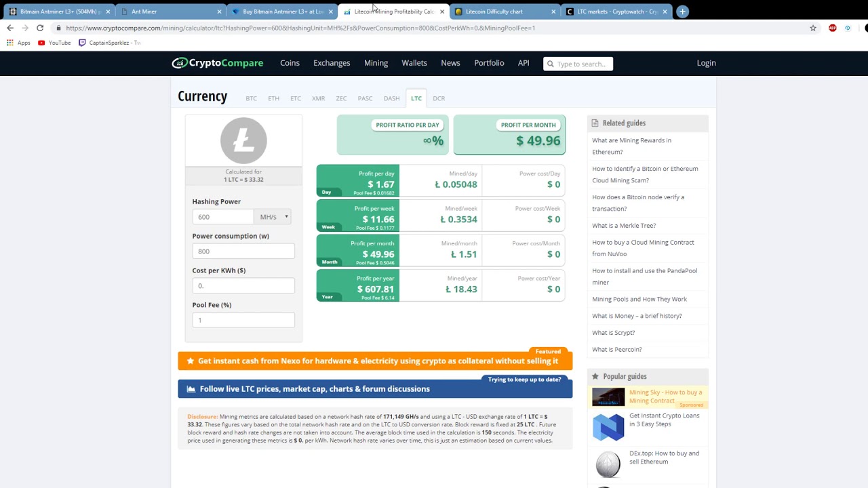The height and width of the screenshot is (488, 868).
Task: Open What is Money – a brief history
Action: tap(637, 316)
